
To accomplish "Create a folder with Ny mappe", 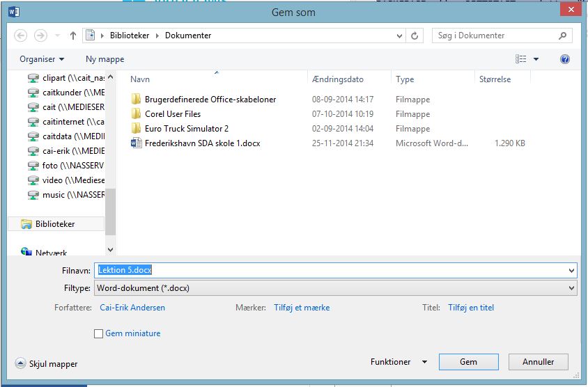I will pyautogui.click(x=105, y=59).
